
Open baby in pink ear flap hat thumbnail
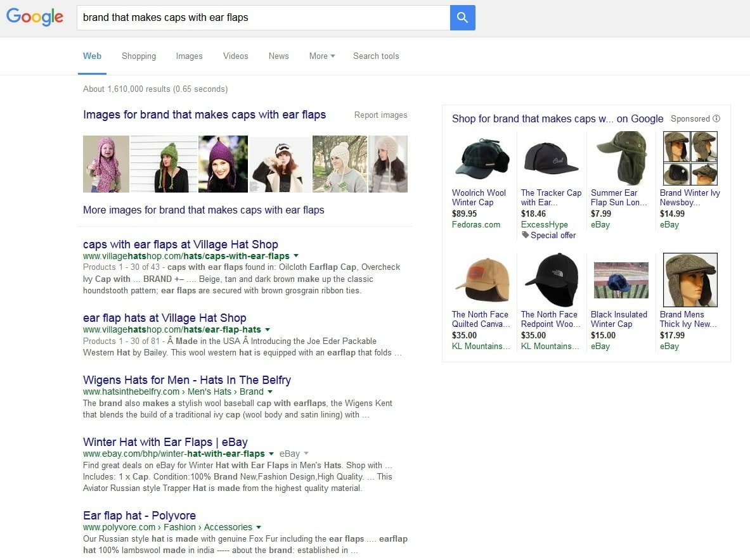tap(106, 164)
